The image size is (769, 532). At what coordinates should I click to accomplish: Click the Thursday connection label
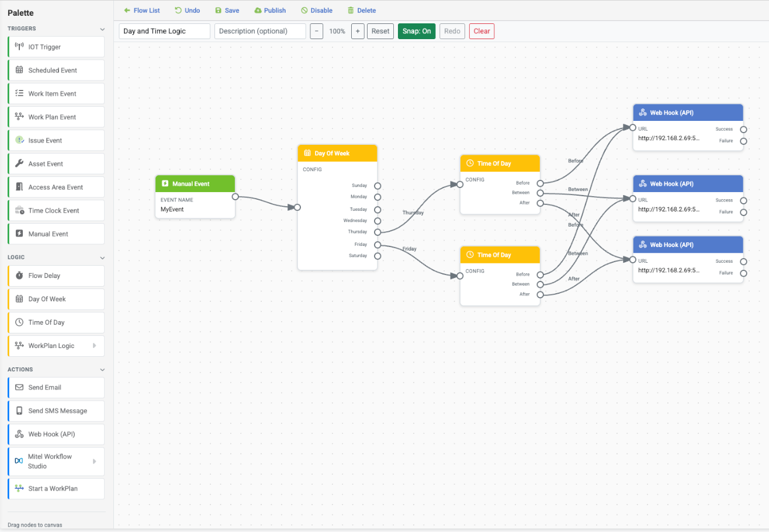(x=413, y=213)
